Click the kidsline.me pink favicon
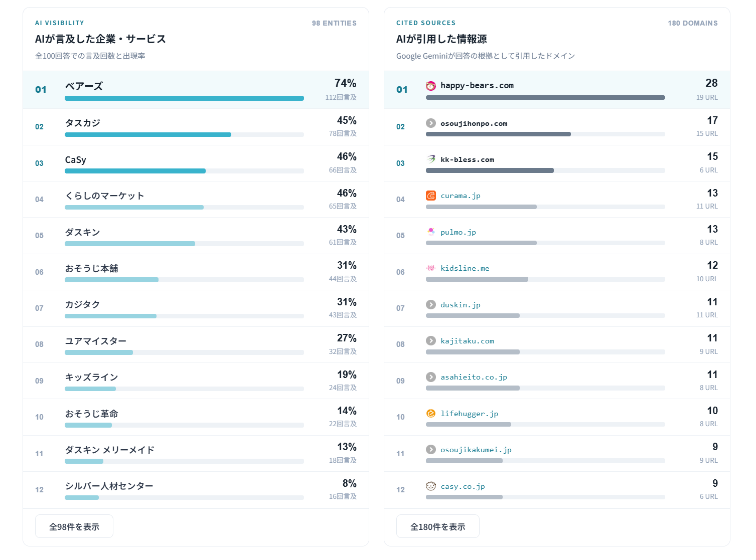This screenshot has height=560, width=756. click(430, 268)
